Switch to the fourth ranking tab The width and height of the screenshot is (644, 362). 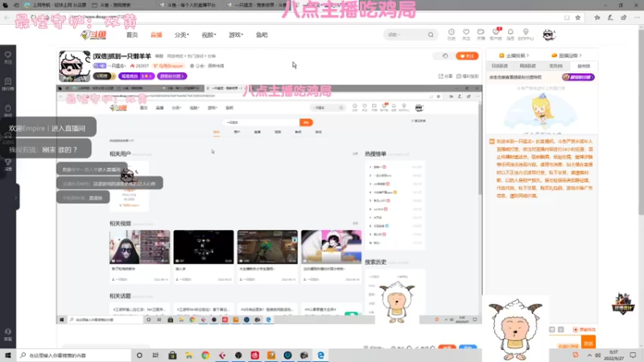(x=584, y=66)
